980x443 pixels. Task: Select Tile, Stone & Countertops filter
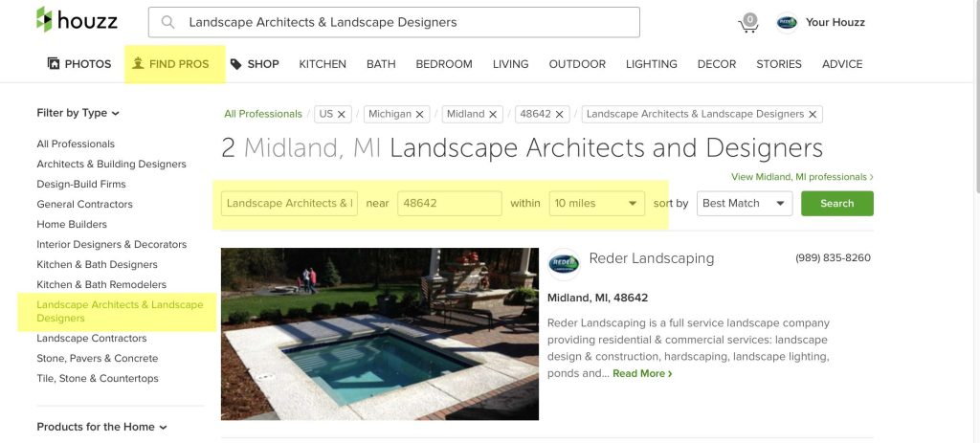click(98, 378)
